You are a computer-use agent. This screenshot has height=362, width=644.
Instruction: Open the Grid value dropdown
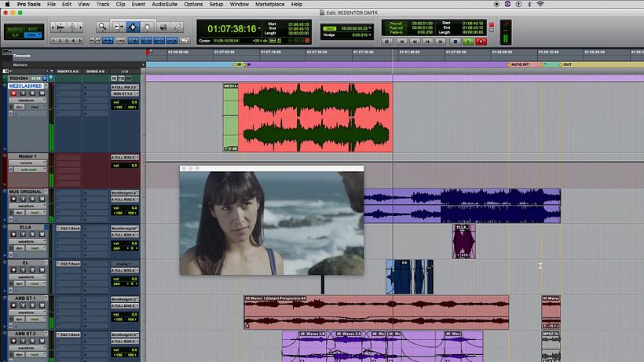(x=370, y=28)
